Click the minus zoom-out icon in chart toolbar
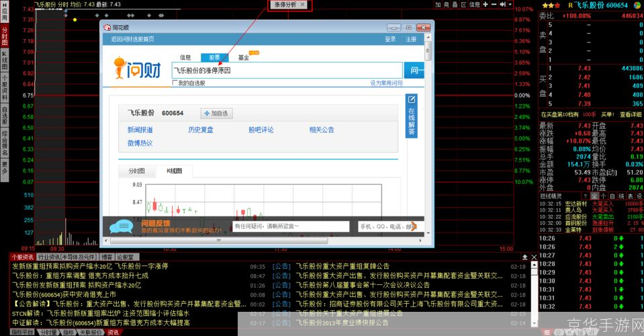The image size is (644, 336). (494, 4)
